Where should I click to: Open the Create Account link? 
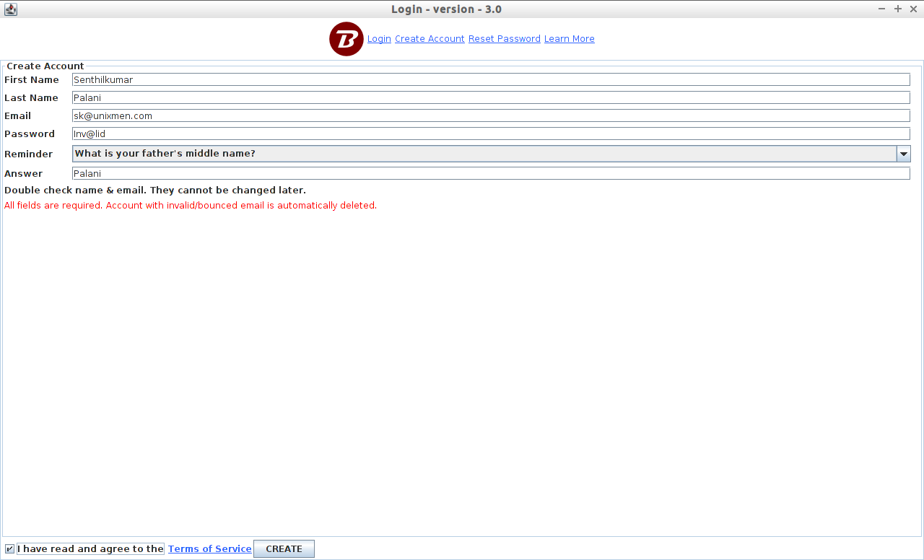[x=430, y=39]
